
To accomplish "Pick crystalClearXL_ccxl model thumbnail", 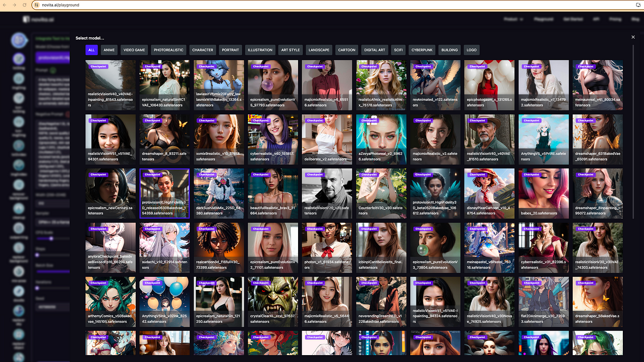I will (x=273, y=302).
